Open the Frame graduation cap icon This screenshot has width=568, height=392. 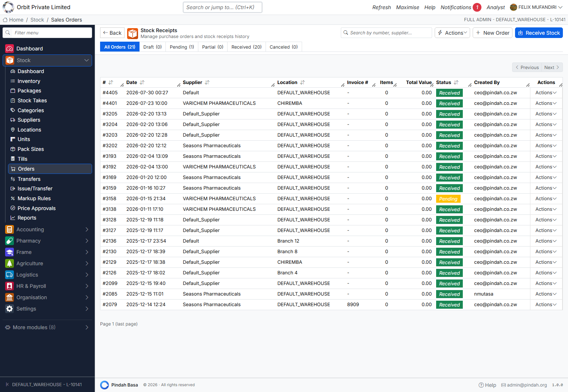point(9,252)
